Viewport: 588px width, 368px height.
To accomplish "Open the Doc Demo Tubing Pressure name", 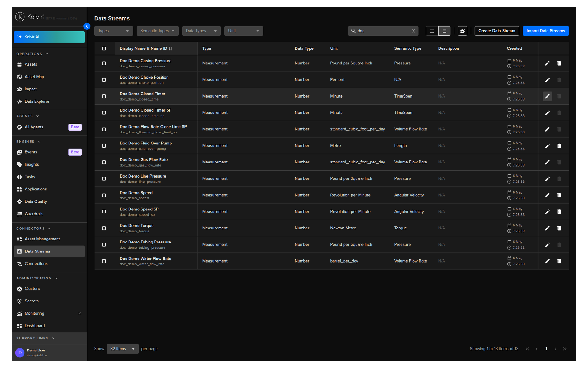I will tap(145, 242).
